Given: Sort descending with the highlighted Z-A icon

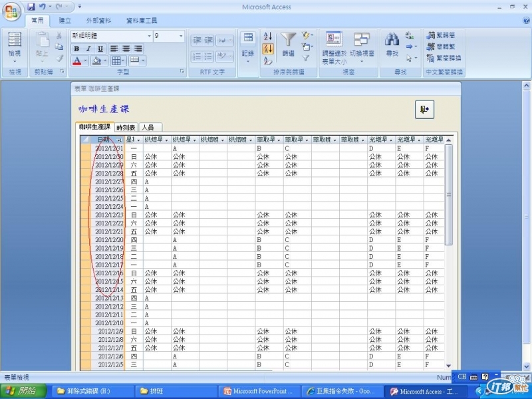Looking at the screenshot, I should [268, 49].
